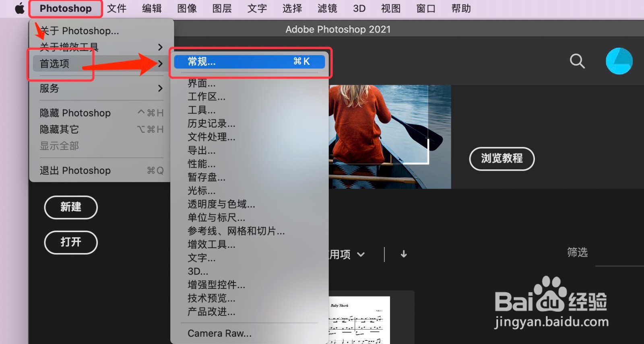Open the Apple menu
This screenshot has height=344, width=644.
coord(19,8)
